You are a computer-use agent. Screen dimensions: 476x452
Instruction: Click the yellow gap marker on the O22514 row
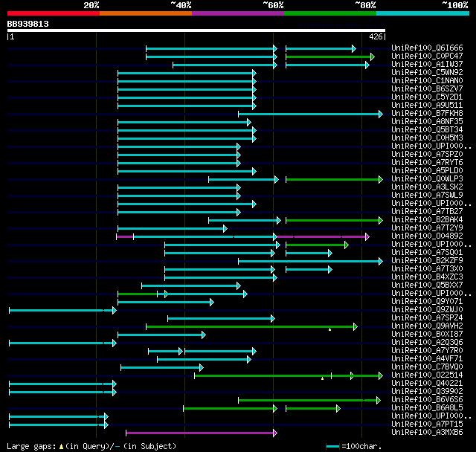[322, 378]
